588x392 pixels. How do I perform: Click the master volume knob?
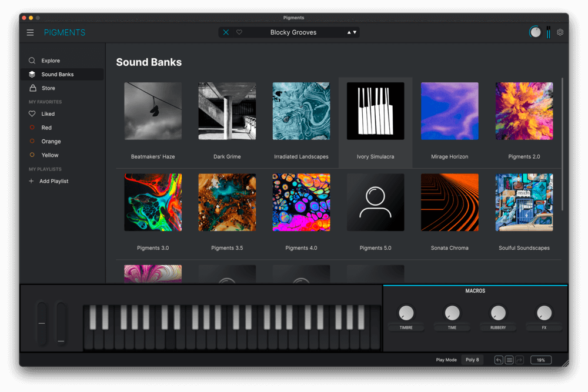point(535,32)
